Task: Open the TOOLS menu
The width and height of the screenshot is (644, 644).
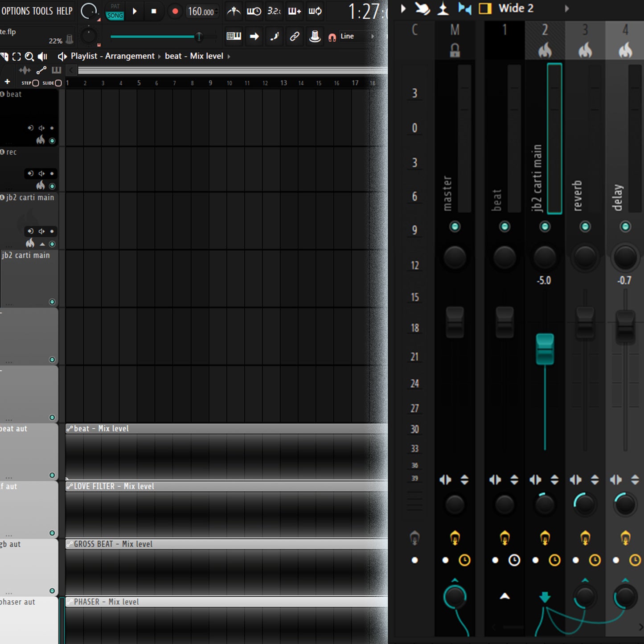Action: pos(43,11)
